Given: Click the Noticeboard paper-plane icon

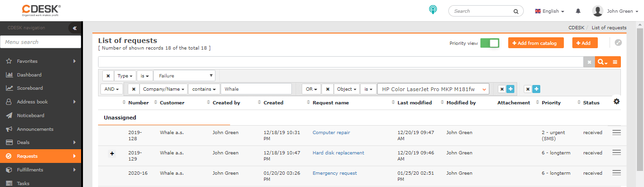Looking at the screenshot, I should tap(8, 115).
